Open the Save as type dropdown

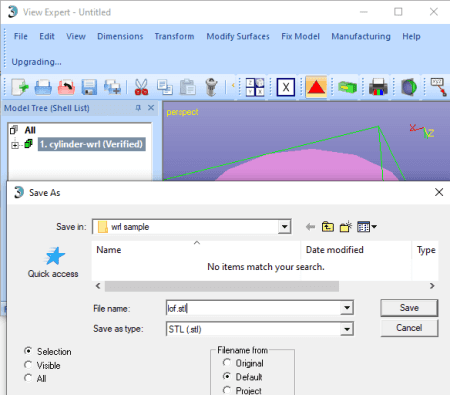347,329
